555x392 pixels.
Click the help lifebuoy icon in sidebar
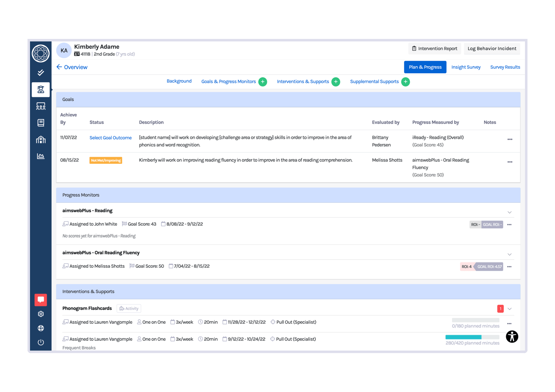[41, 328]
